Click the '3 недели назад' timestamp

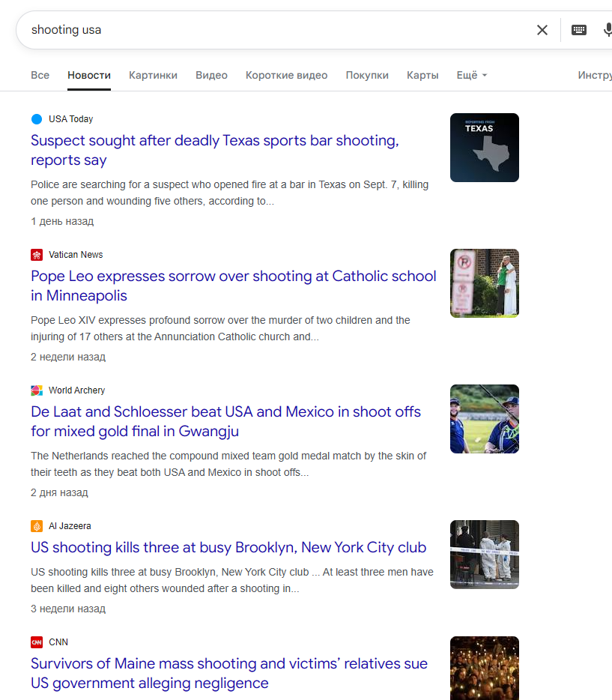pyautogui.click(x=68, y=609)
